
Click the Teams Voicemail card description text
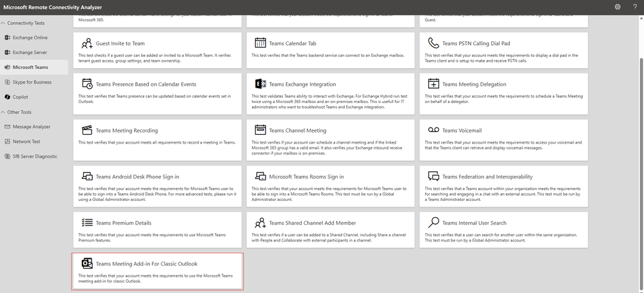(503, 146)
